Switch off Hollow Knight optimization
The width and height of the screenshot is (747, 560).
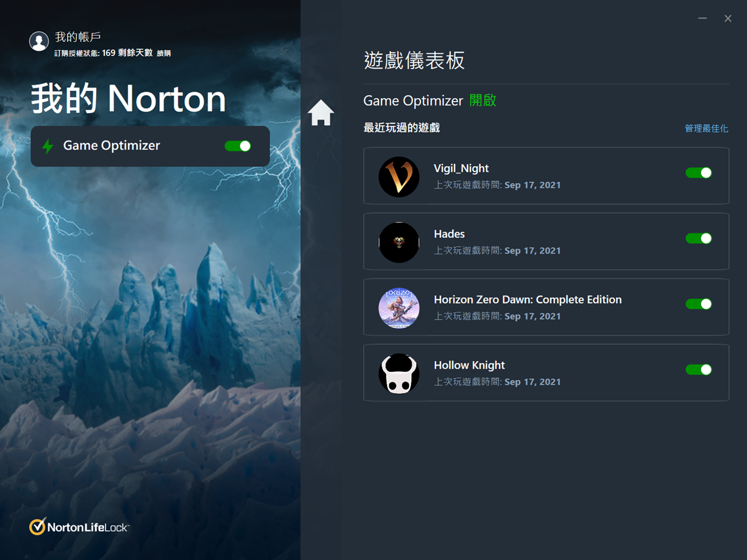(x=699, y=369)
